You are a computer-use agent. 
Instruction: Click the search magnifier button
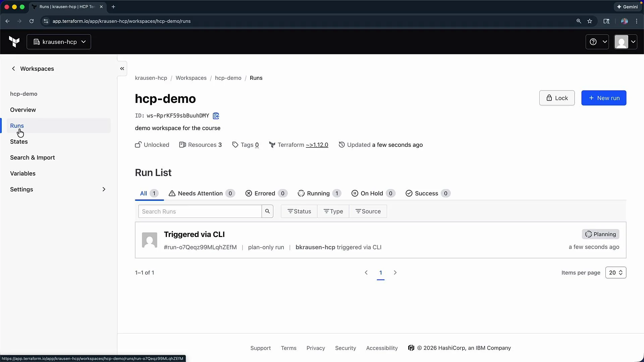[267, 212]
